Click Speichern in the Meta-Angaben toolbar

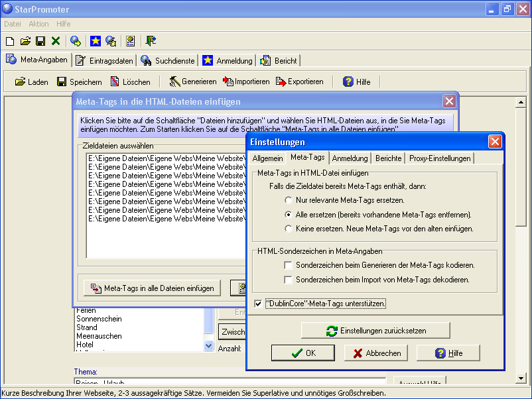(x=79, y=82)
